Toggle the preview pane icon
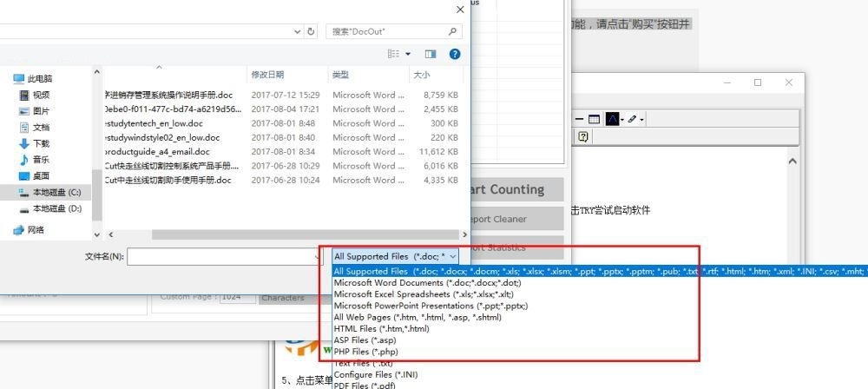This screenshot has width=868, height=389. (x=431, y=54)
